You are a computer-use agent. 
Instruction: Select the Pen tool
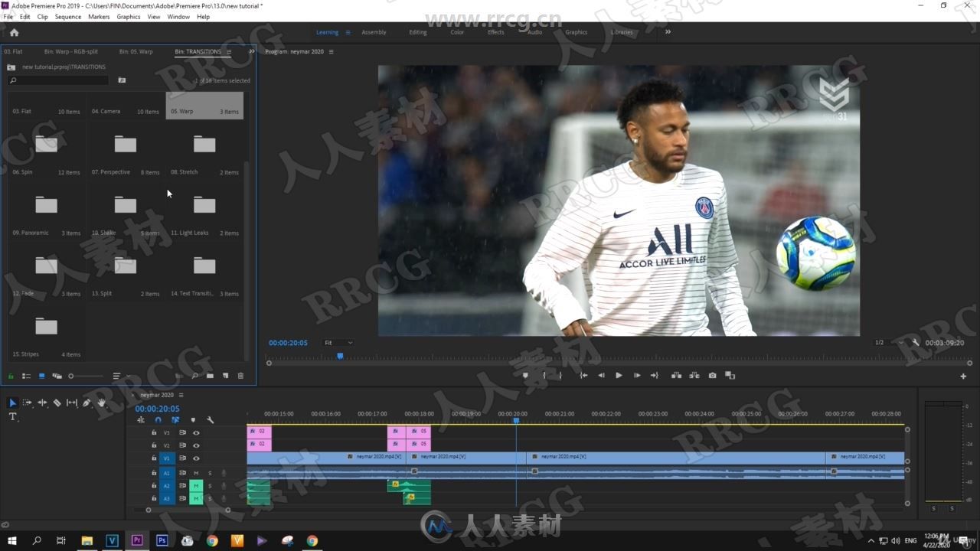(x=87, y=403)
